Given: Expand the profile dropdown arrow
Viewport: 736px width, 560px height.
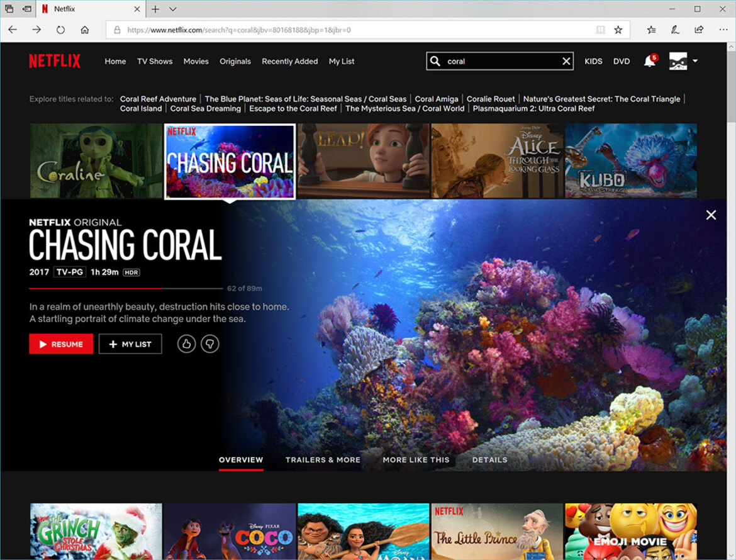Looking at the screenshot, I should (x=695, y=60).
